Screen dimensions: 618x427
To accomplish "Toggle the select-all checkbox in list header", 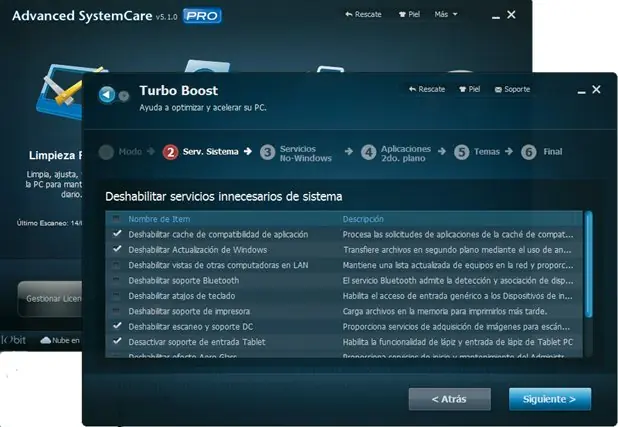I will [116, 218].
